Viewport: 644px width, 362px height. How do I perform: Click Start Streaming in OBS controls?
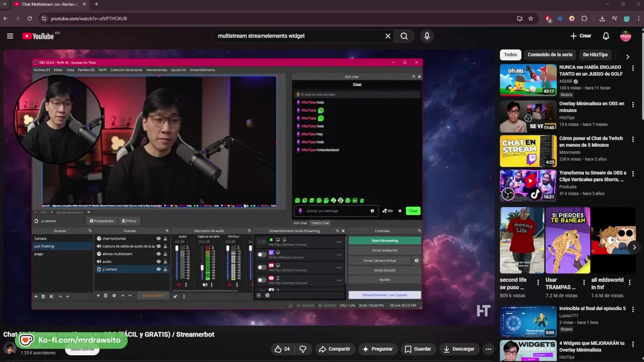(384, 241)
